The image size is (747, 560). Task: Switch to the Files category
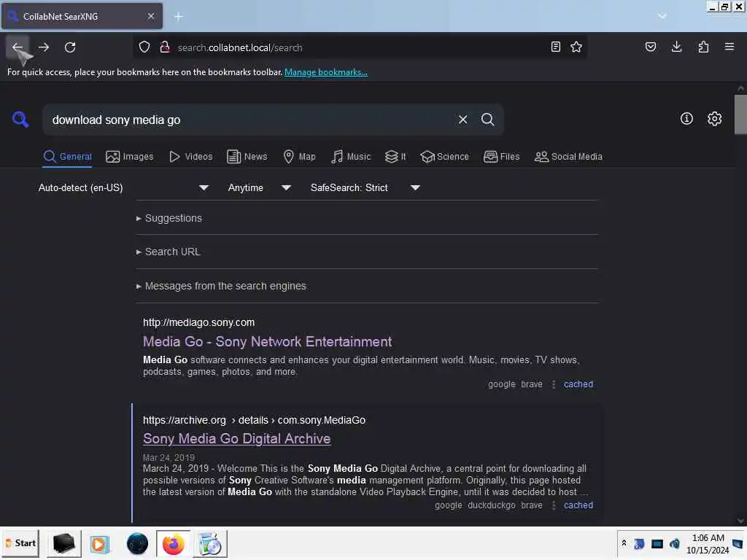501,157
